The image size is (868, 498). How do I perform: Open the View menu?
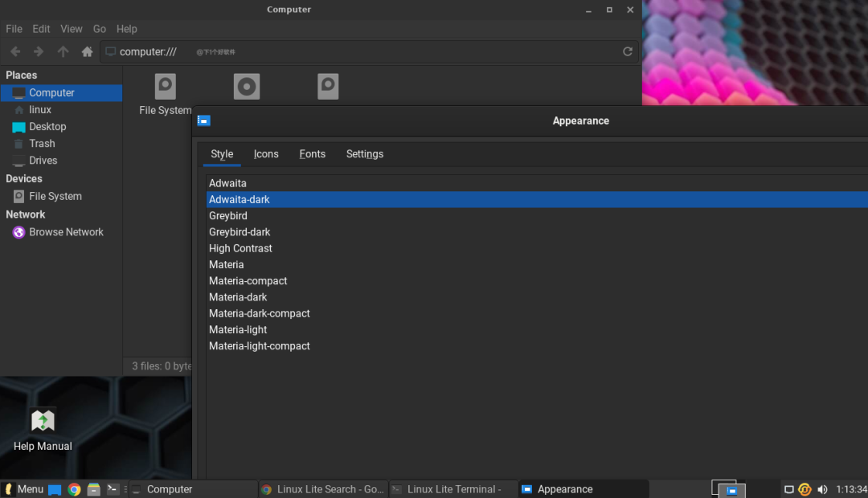[71, 28]
